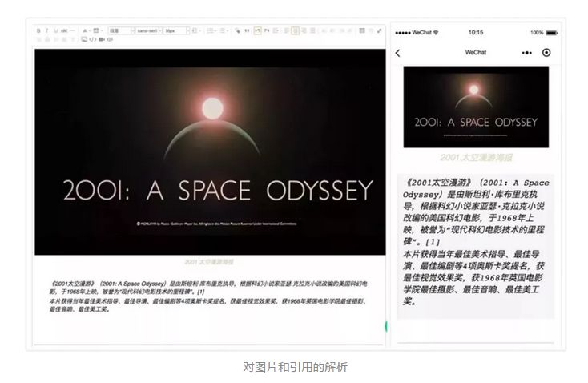The image size is (588, 383).
Task: Toggle left-to-right text direction
Action: (x=258, y=30)
